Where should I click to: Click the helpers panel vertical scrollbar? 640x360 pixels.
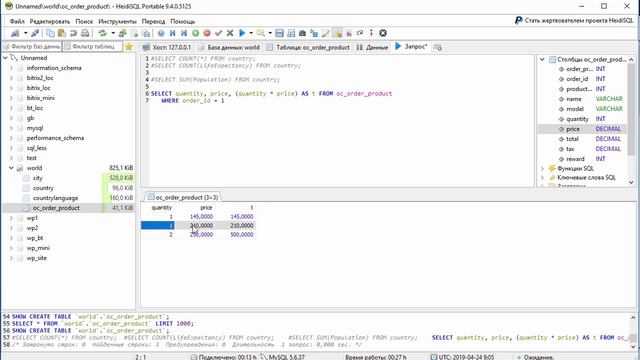tap(631, 121)
